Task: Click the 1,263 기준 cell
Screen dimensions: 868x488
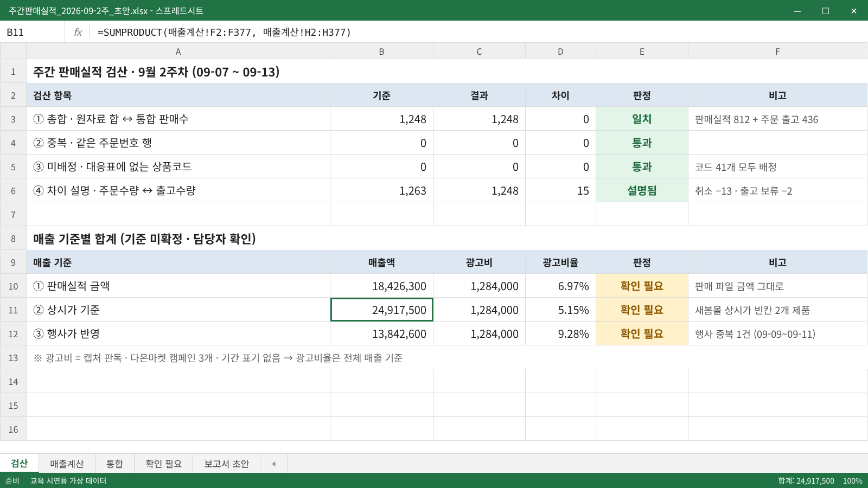Action: 381,190
